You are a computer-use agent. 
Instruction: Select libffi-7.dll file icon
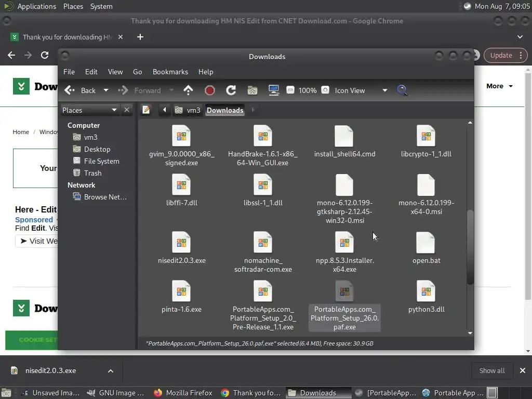coord(181,184)
